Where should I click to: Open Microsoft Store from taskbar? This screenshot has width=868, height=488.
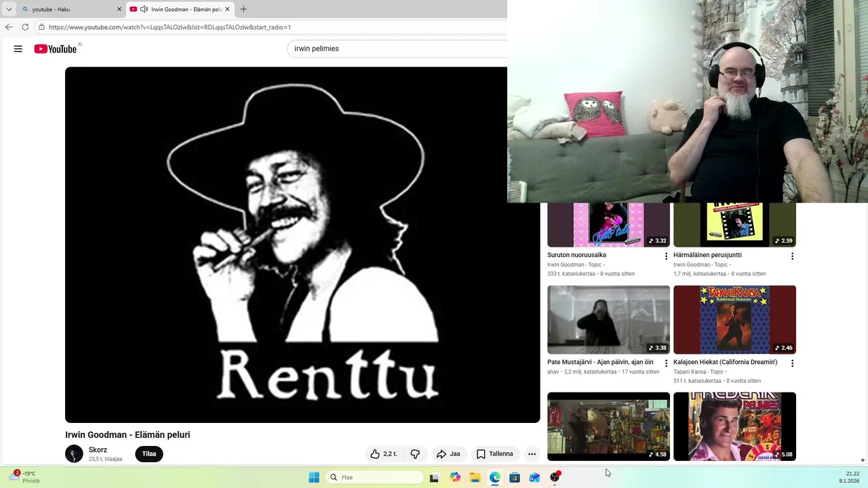point(515,477)
